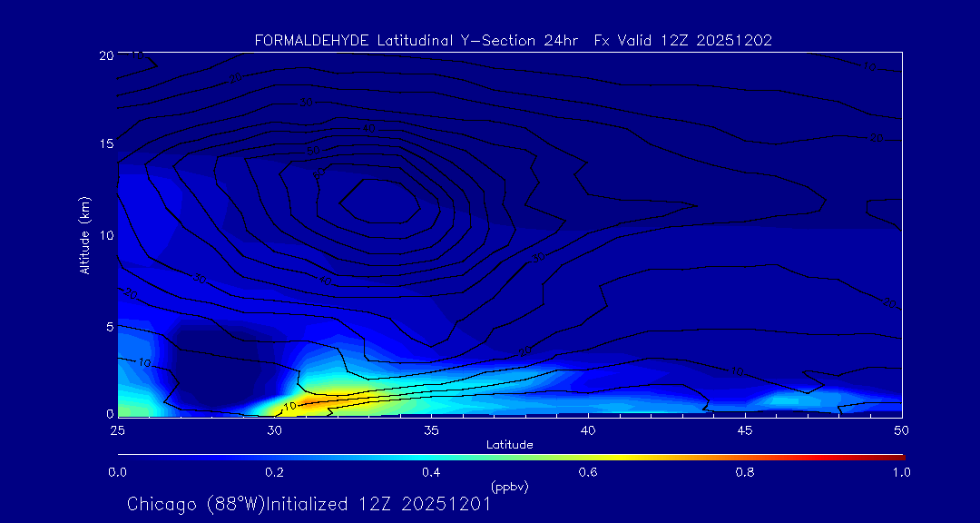Click the 5 tick label on the altitude axis

pos(108,326)
